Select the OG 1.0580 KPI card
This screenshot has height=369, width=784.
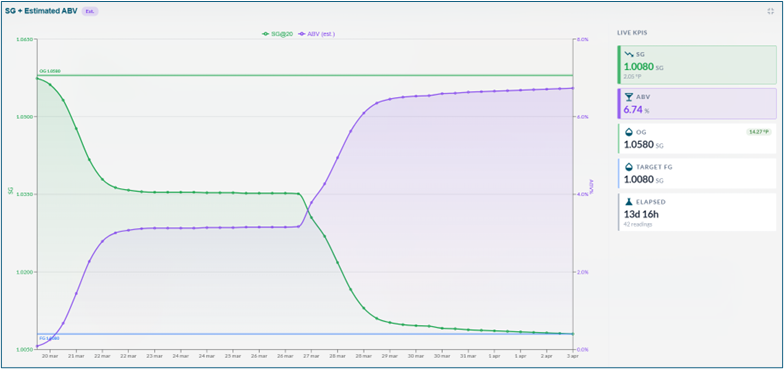[x=697, y=138]
